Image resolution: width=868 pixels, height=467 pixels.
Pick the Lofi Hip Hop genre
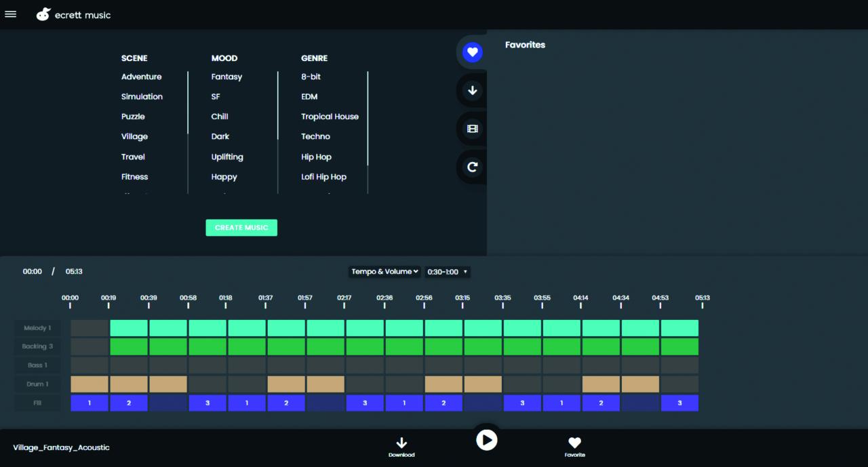point(323,176)
